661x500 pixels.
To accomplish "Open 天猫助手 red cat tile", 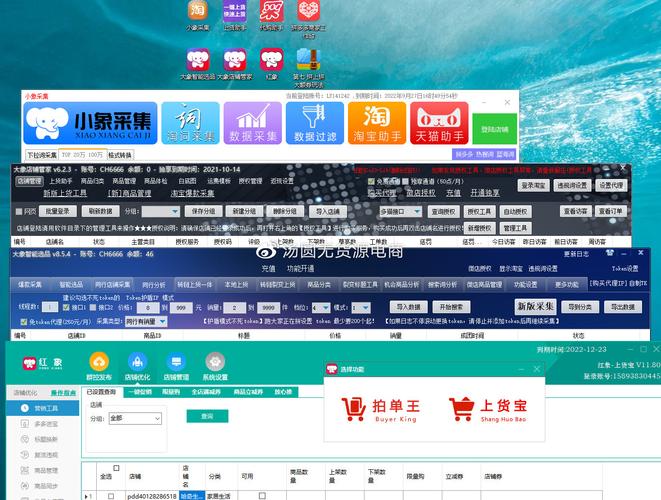I will pos(439,123).
